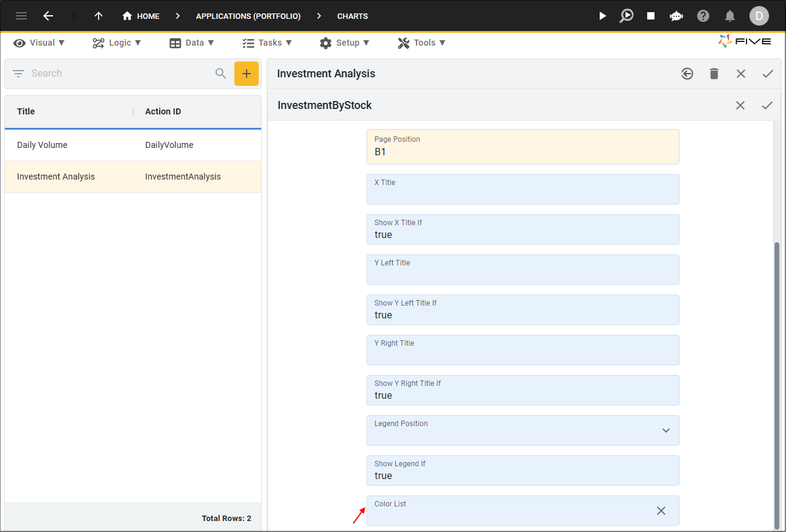Screen dimensions: 786x532
Task: Click the Y Left Title field
Action: 522,270
